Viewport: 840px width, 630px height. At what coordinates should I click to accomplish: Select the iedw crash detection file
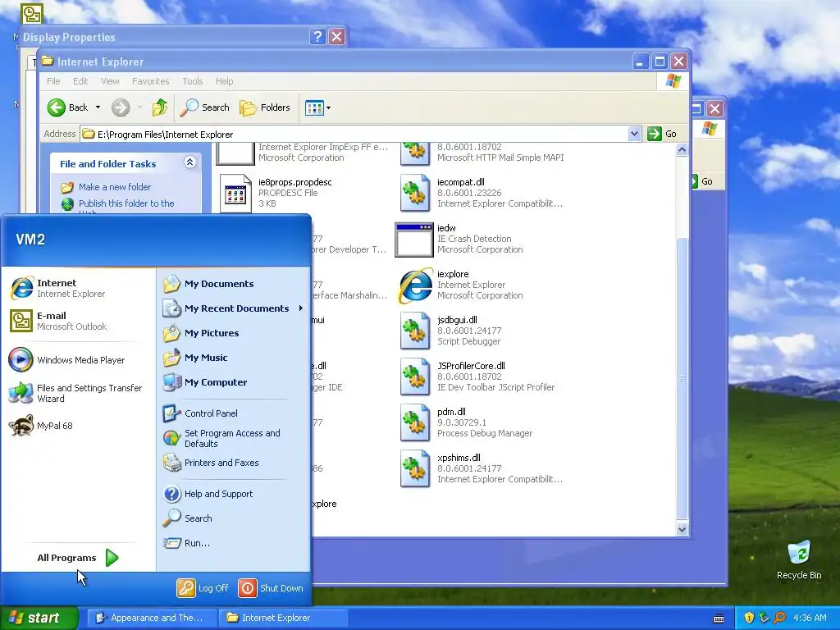(x=459, y=239)
